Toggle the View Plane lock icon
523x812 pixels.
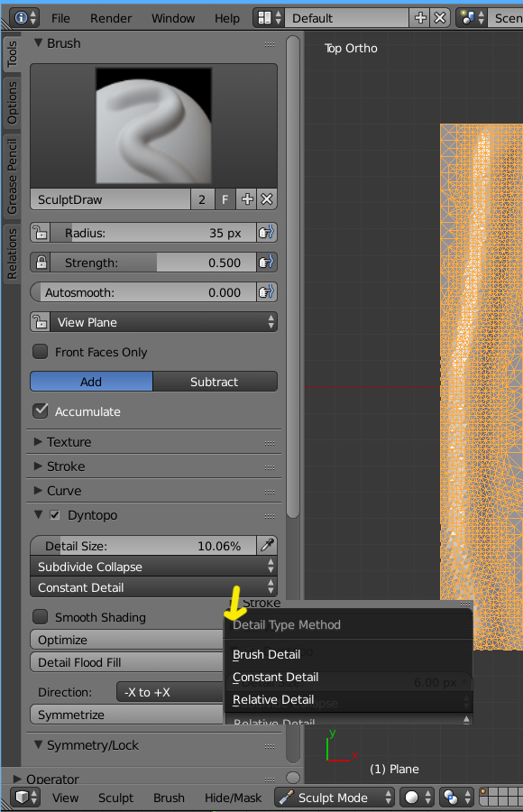point(41,322)
